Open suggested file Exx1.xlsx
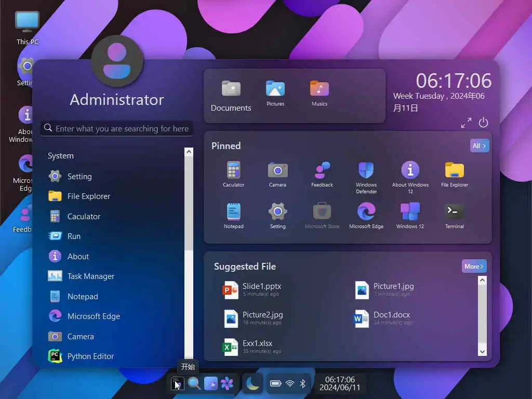Screen dimensions: 532x399 tap(252, 347)
